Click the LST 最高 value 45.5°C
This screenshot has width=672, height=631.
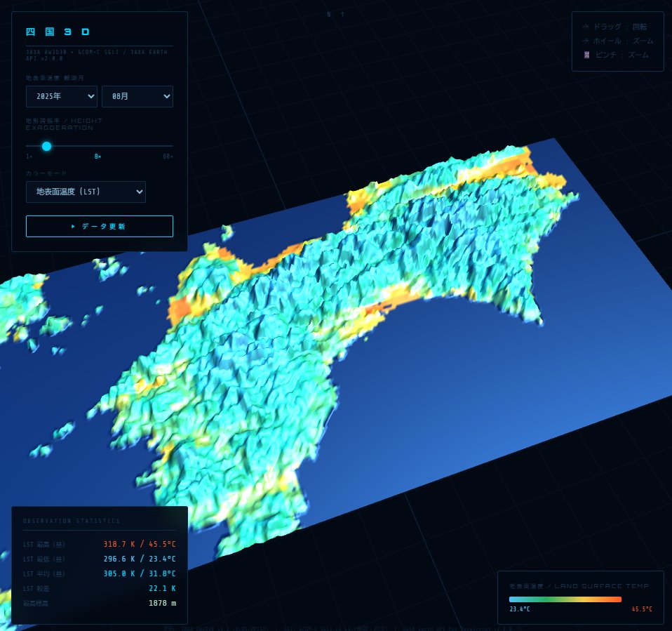pyautogui.click(x=163, y=544)
